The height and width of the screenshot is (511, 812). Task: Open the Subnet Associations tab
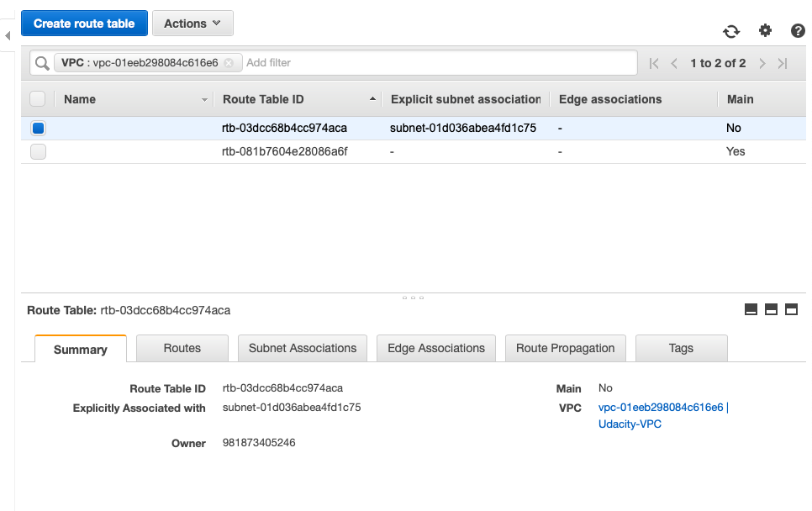[x=303, y=348]
